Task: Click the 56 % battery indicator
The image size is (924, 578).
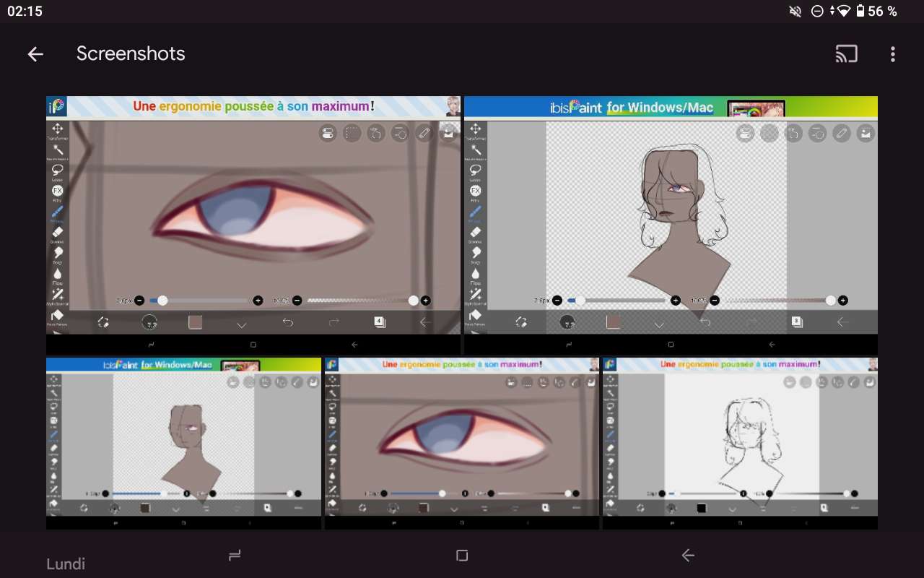Action: 876,11
